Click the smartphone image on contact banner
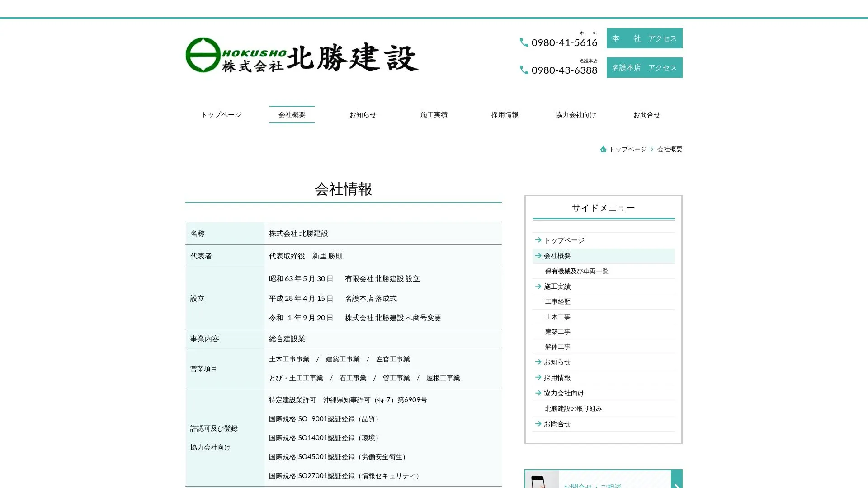Screen dimensions: 868x488 tap(542, 479)
